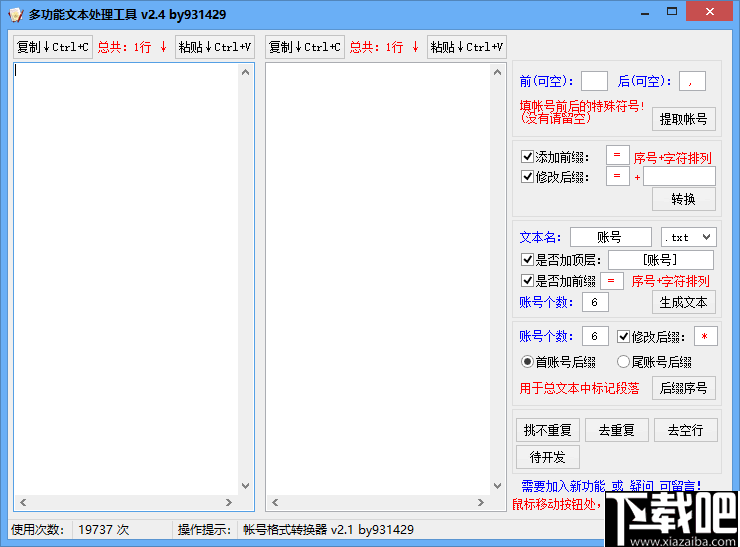Click the 需要加入新功能 或 疑问 可留言 text

(x=611, y=486)
